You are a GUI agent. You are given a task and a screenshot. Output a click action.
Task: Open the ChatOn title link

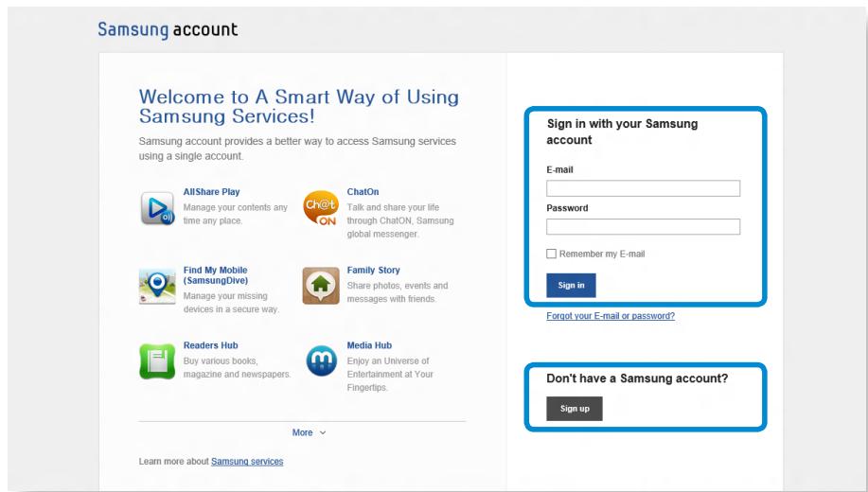point(363,192)
